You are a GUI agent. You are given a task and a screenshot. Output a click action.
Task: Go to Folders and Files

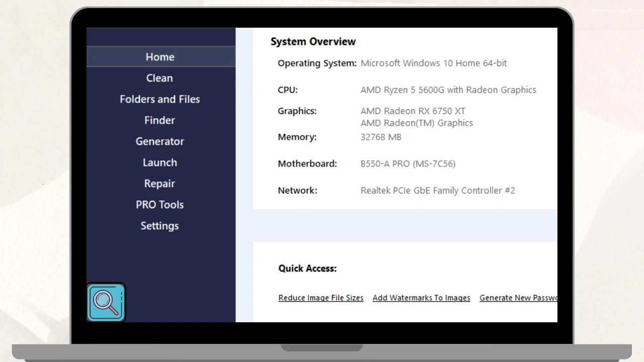[159, 99]
